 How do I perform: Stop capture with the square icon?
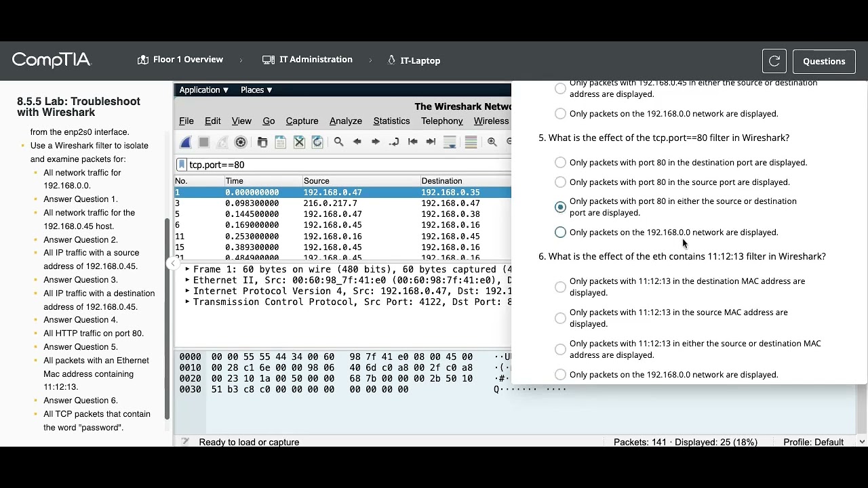(x=204, y=142)
